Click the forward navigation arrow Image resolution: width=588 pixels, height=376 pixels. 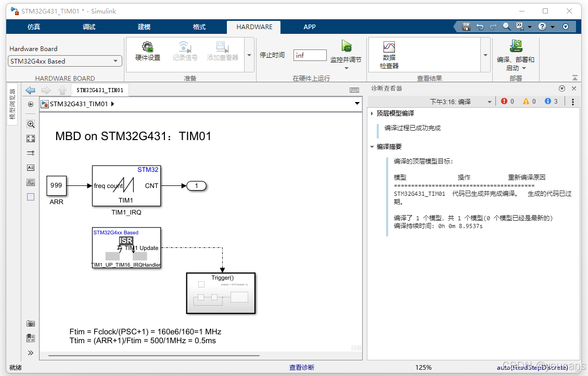[46, 90]
